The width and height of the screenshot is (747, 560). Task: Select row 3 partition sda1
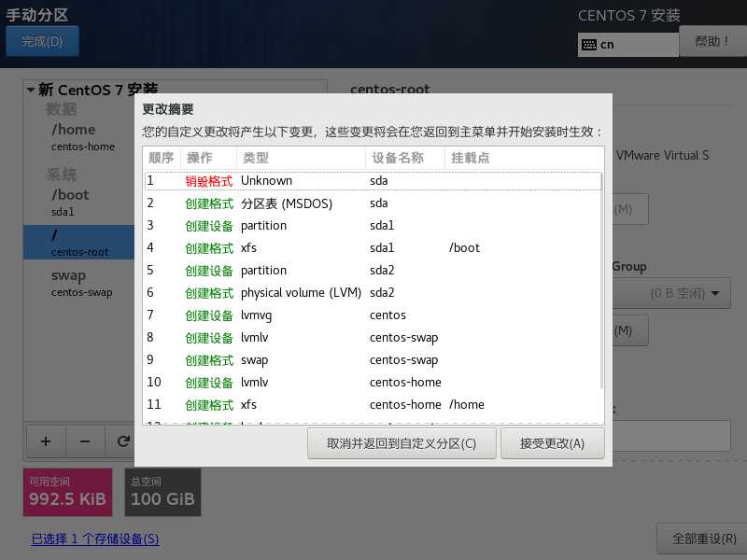coord(373,226)
